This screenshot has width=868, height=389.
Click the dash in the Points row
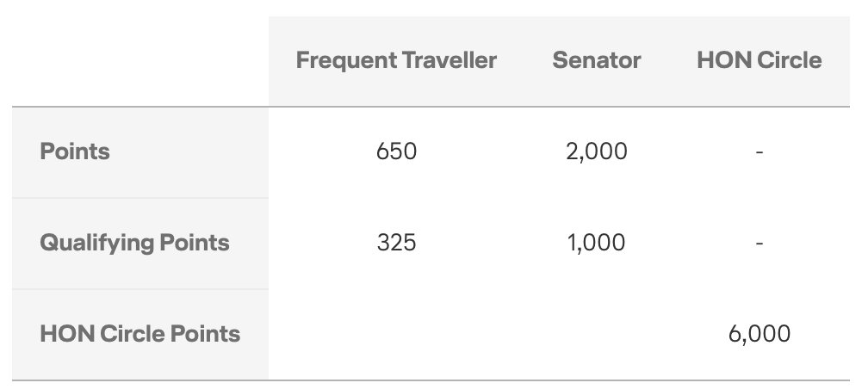coord(759,151)
